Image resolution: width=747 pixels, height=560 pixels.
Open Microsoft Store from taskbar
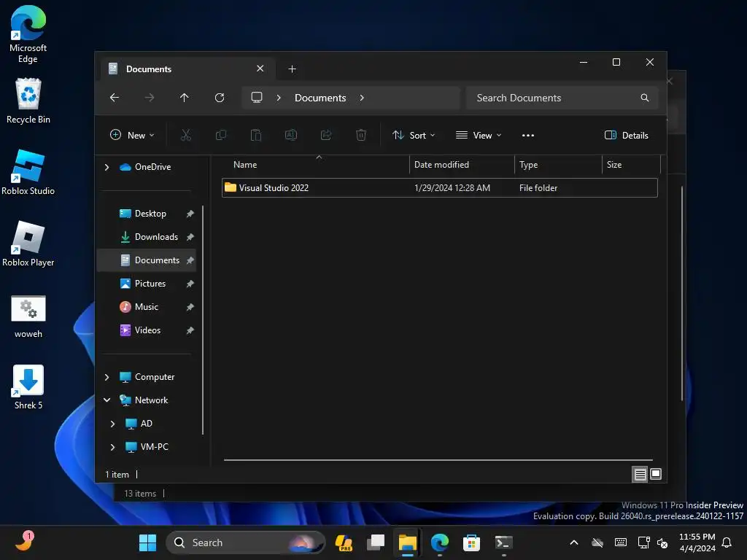[x=471, y=542]
